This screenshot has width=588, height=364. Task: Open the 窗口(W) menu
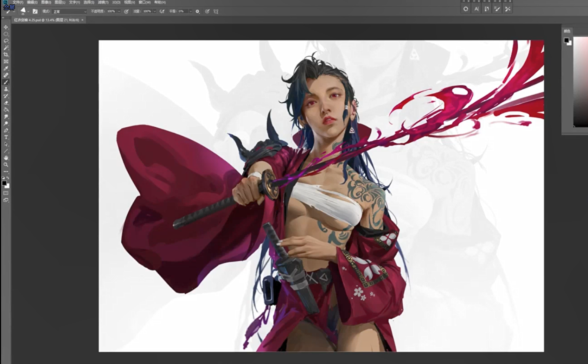tap(145, 2)
